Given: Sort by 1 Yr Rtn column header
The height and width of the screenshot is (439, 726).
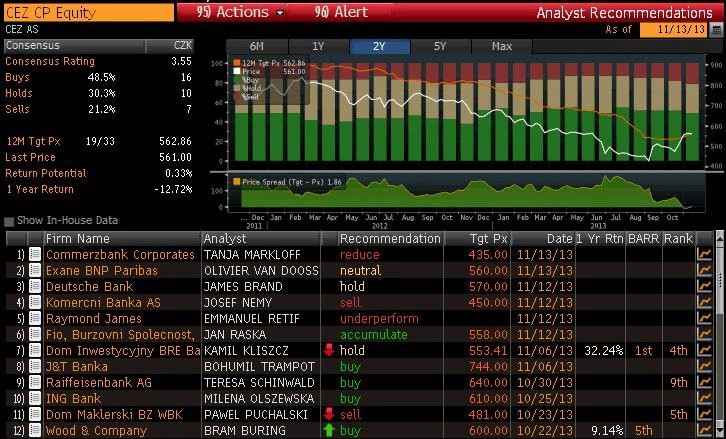Looking at the screenshot, I should pyautogui.click(x=600, y=239).
